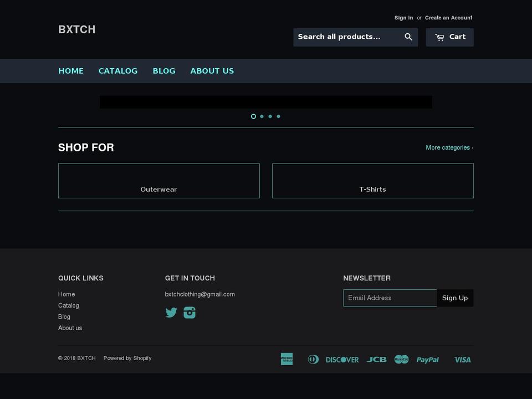Click the JCB payment icon

click(377, 359)
